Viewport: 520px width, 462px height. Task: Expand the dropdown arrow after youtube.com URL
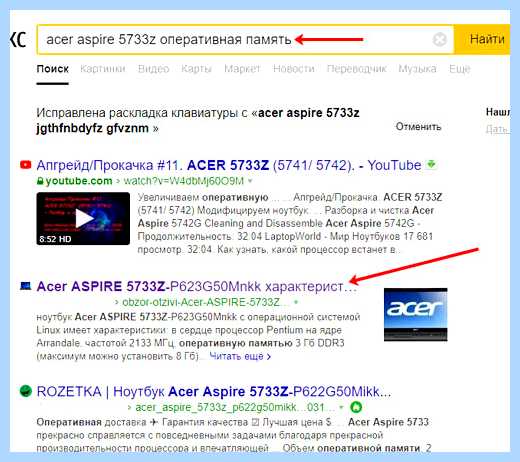click(x=250, y=181)
